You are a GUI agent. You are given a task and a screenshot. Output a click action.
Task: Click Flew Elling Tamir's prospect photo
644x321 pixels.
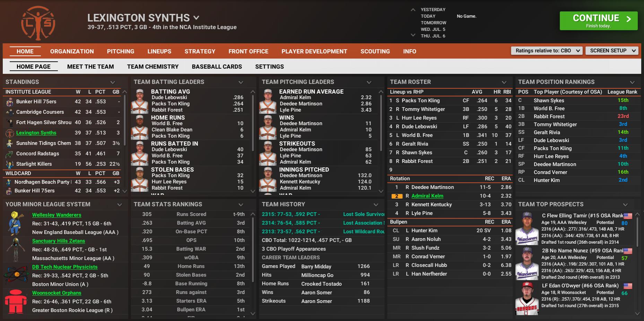[x=527, y=228]
